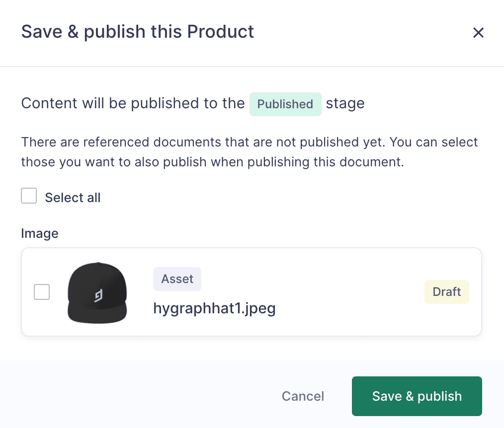504x428 pixels.
Task: Click the Image section heading
Action: click(40, 233)
